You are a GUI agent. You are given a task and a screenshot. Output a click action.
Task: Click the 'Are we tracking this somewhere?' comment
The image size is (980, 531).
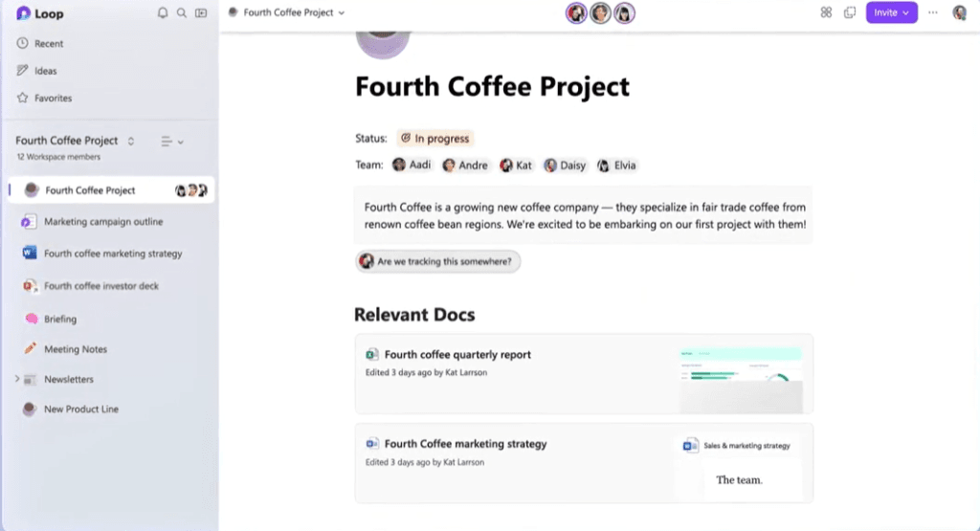coord(437,261)
